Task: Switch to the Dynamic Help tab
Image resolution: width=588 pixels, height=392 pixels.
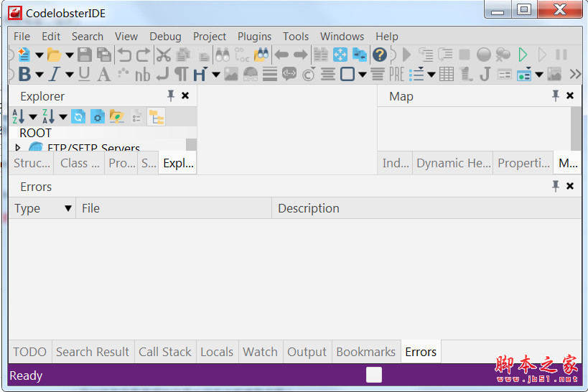Action: [453, 163]
